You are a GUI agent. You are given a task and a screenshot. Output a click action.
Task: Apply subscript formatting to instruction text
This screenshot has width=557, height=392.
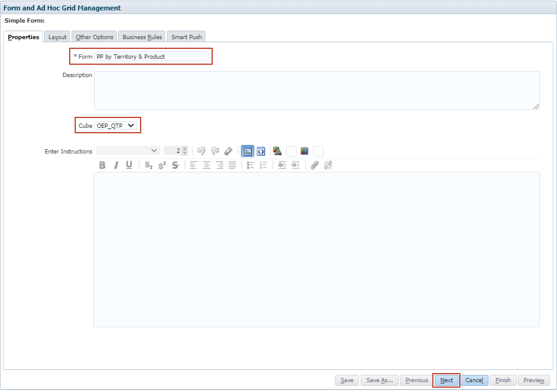pyautogui.click(x=149, y=165)
